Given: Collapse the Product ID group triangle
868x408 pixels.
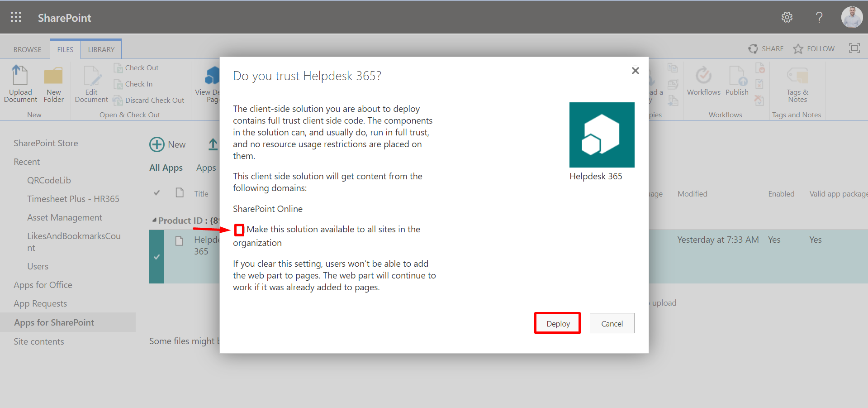Looking at the screenshot, I should coord(154,221).
